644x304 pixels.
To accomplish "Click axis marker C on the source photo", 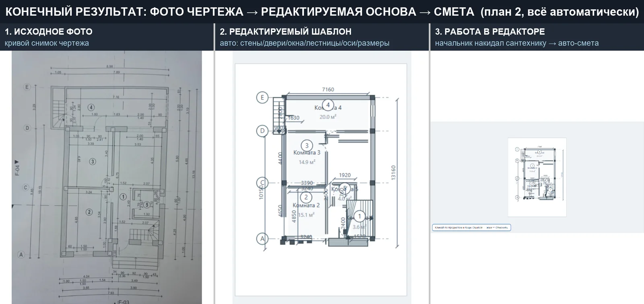I will [x=25, y=187].
